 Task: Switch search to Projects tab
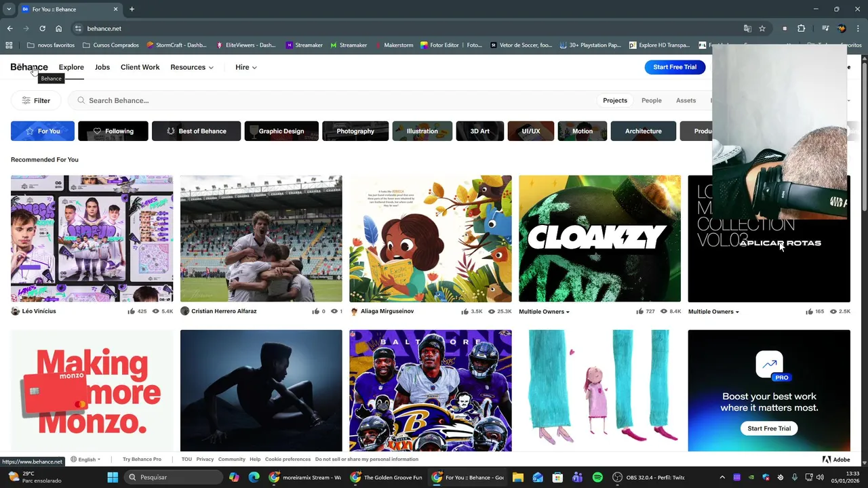point(615,100)
